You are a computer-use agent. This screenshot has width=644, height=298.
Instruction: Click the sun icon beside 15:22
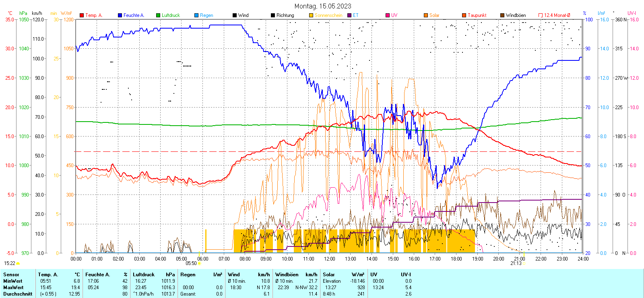[x=18, y=263]
